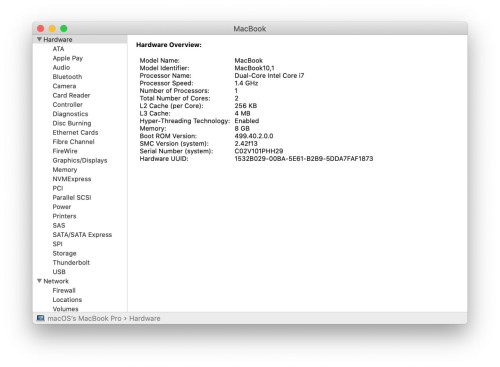Open the Audio hardware entry
The width and height of the screenshot is (500, 367).
61,67
